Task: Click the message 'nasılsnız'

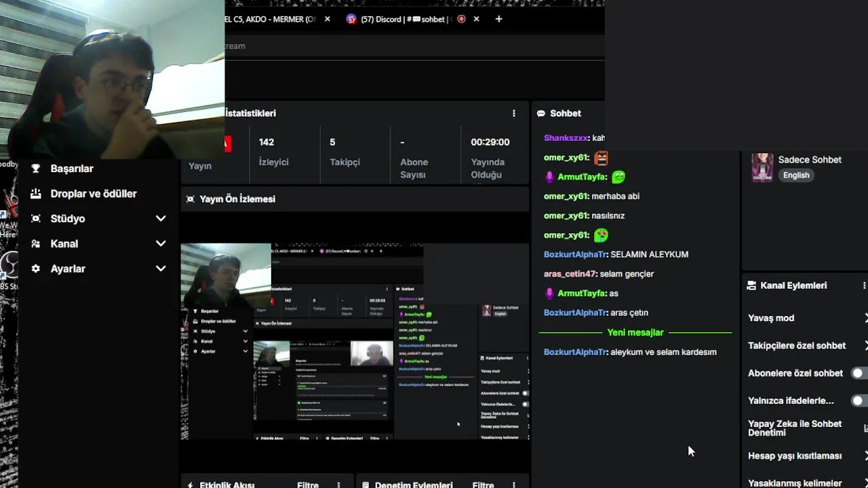Action: pos(608,216)
